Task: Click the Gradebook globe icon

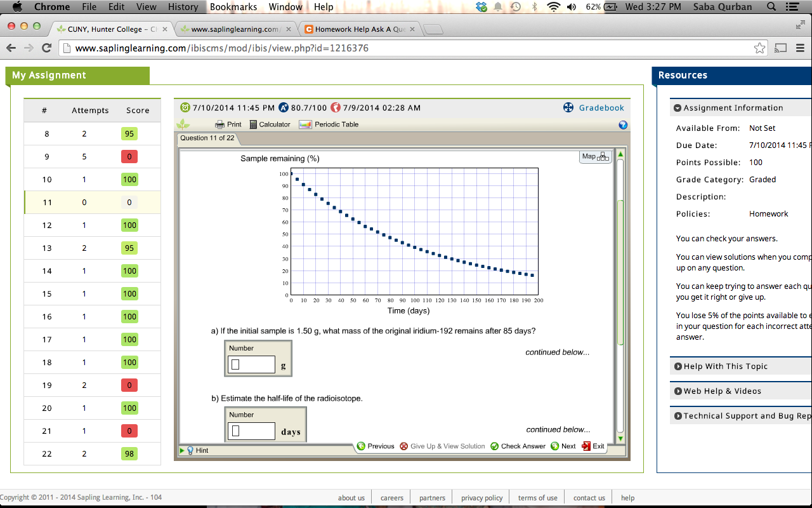Action: click(x=568, y=107)
